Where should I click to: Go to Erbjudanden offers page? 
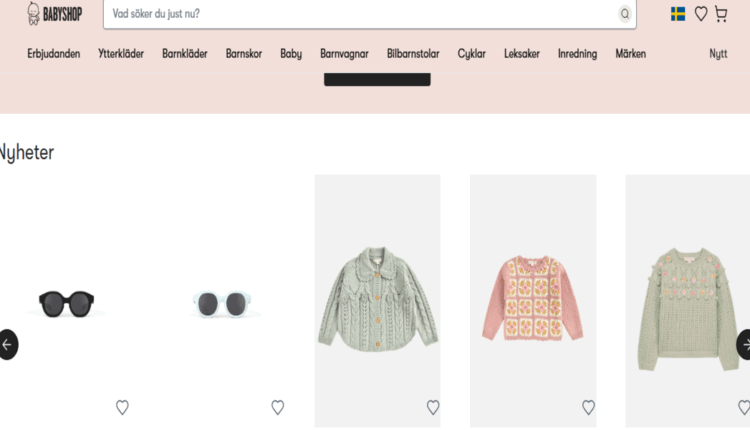[x=54, y=54]
